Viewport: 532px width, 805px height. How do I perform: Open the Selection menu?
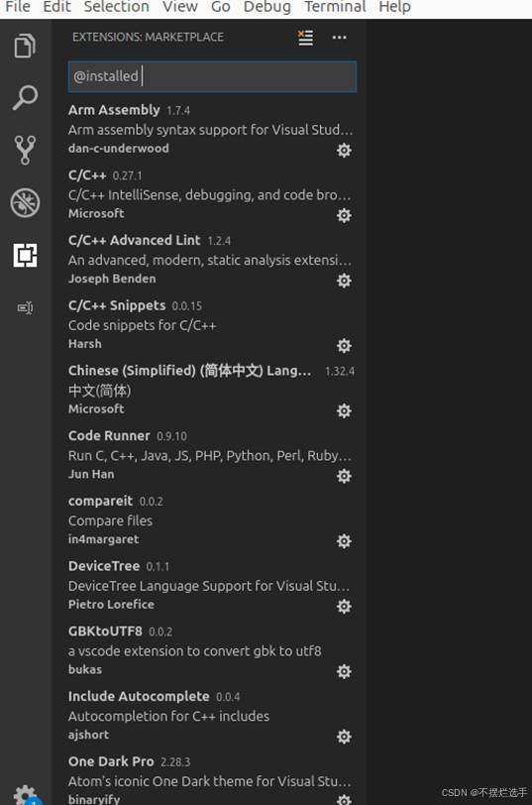click(117, 7)
